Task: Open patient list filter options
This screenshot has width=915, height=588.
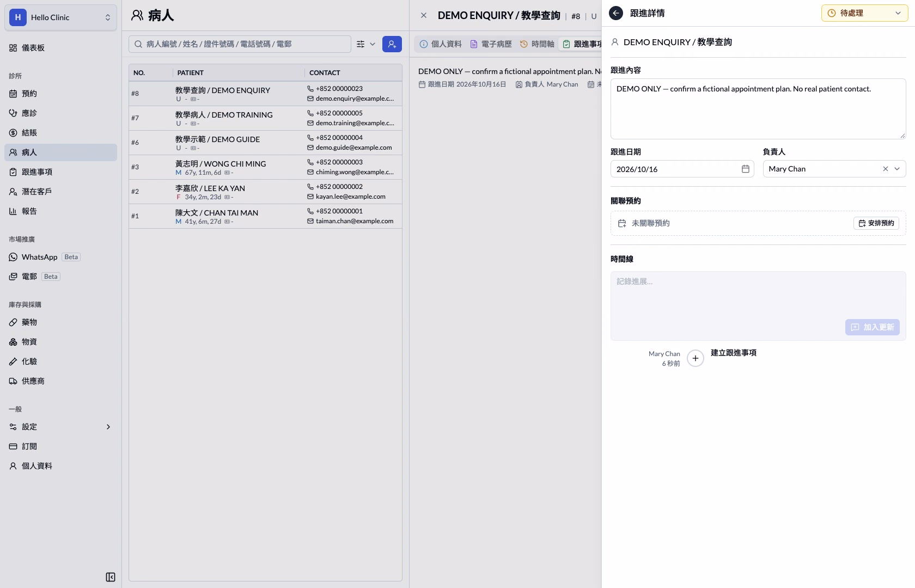Action: coord(366,44)
